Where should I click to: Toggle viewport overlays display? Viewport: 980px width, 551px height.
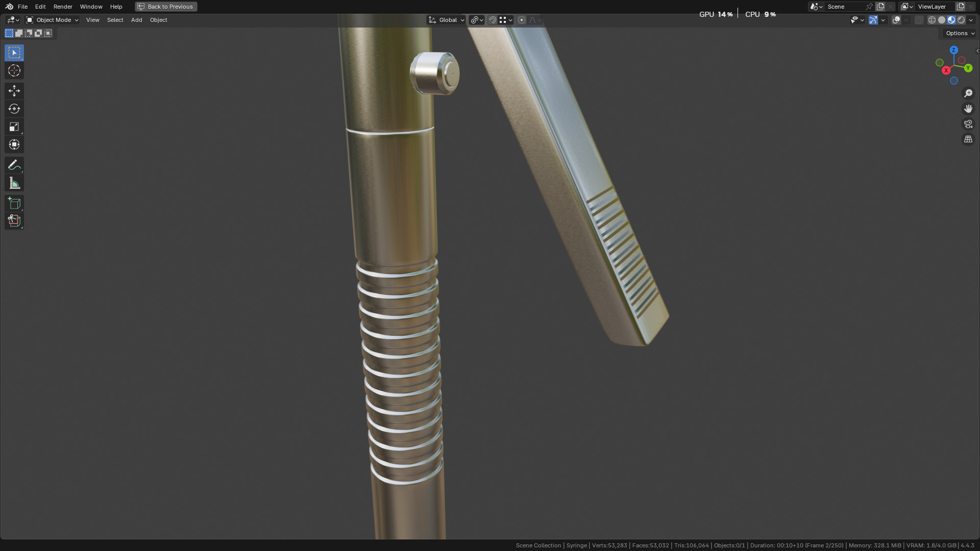click(x=896, y=20)
